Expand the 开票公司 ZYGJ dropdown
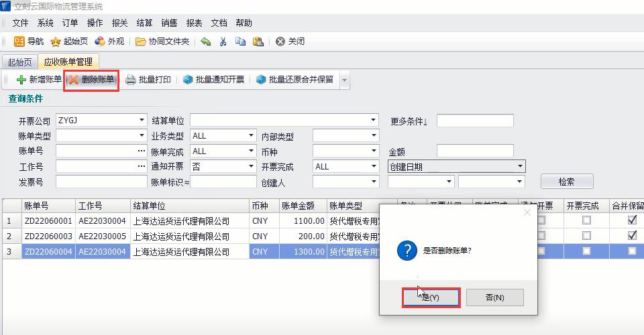 pyautogui.click(x=142, y=121)
